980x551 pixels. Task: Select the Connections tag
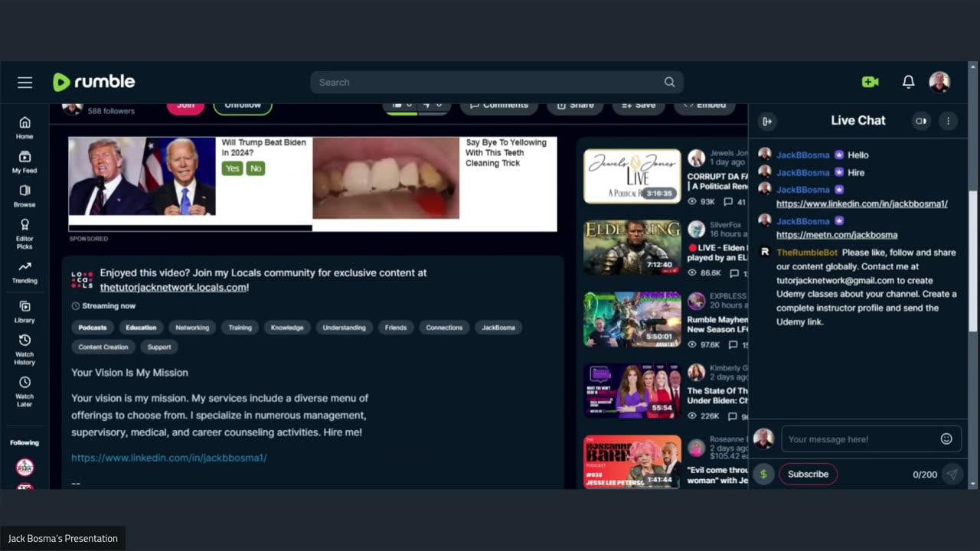(x=444, y=328)
